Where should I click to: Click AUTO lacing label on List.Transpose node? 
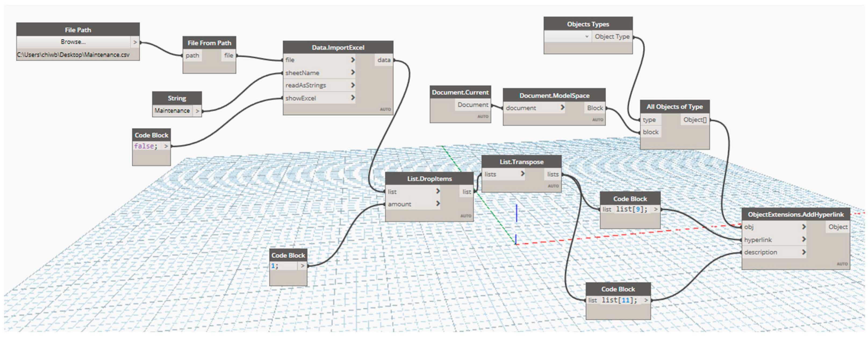click(x=553, y=186)
